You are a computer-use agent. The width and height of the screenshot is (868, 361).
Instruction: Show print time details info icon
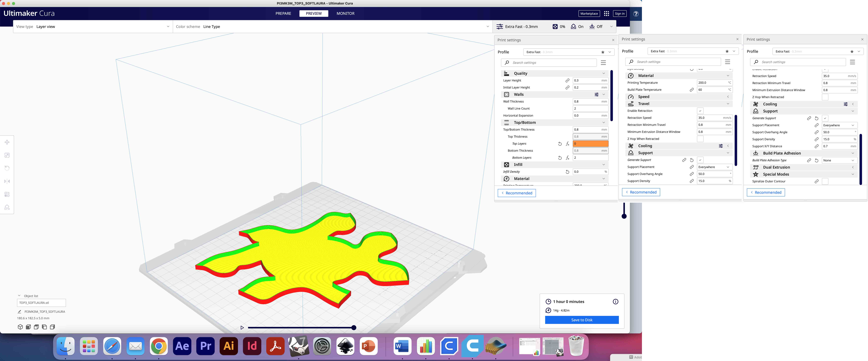616,302
